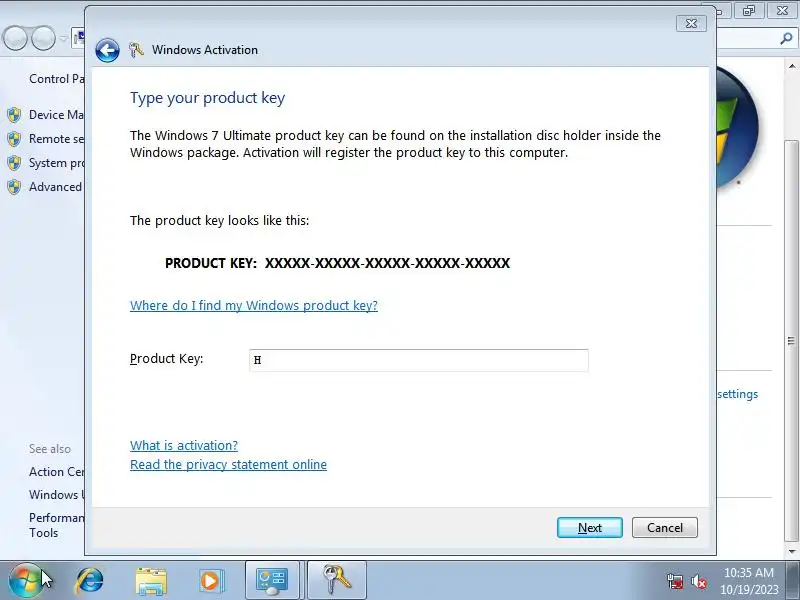Open the Windows Start menu orb
Viewport: 800px width, 600px height.
tap(24, 581)
